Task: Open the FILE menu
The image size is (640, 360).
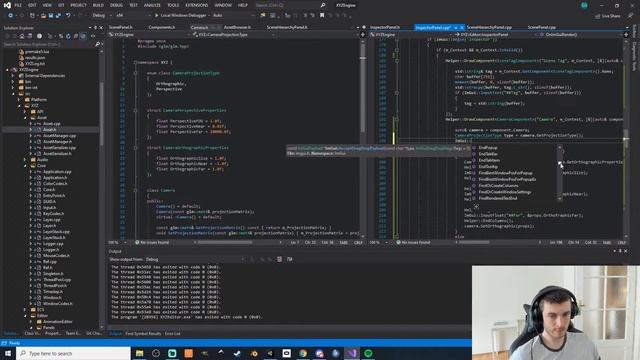Action: coord(18,5)
